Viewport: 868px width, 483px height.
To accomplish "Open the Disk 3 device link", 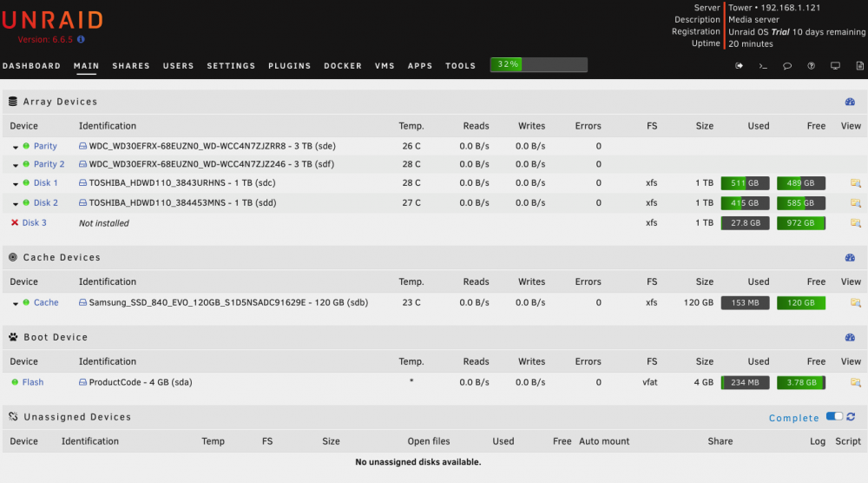I will click(35, 222).
